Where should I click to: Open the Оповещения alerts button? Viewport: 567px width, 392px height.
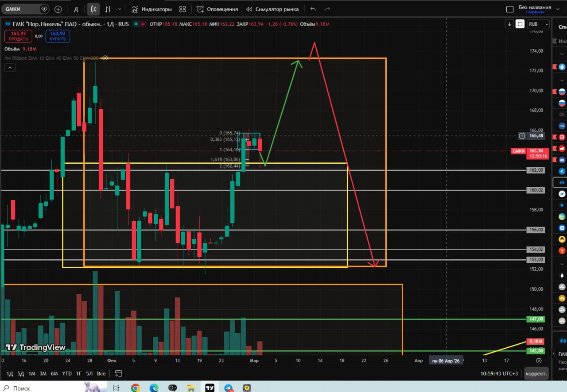[x=217, y=9]
